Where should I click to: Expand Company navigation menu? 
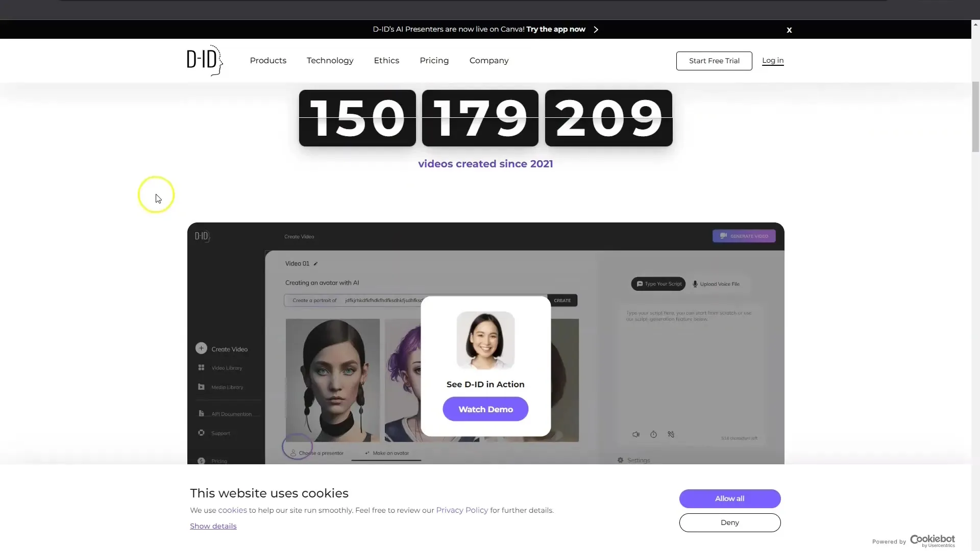pyautogui.click(x=488, y=61)
